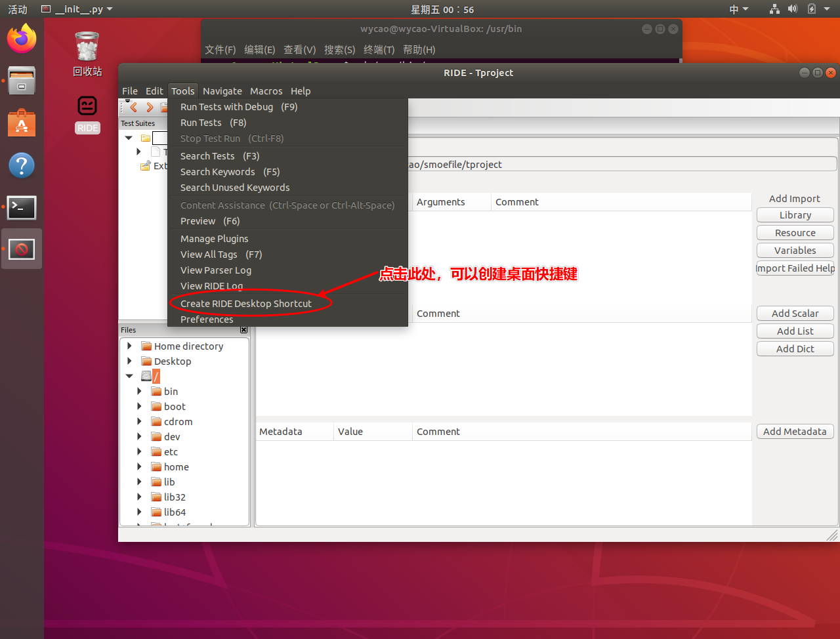This screenshot has height=639, width=840.
Task: Click the Library import button
Action: click(x=795, y=215)
